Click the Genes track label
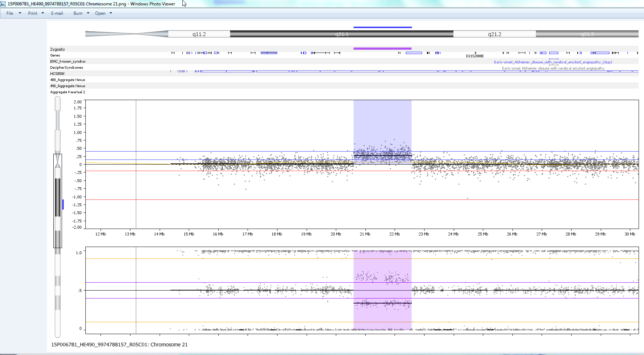 [x=55, y=55]
